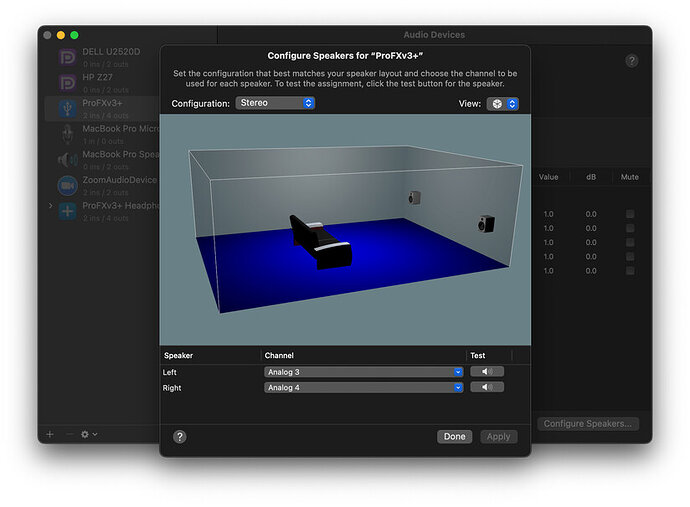Open the Configuration Stereo dropdown
The width and height of the screenshot is (690, 507).
[275, 103]
